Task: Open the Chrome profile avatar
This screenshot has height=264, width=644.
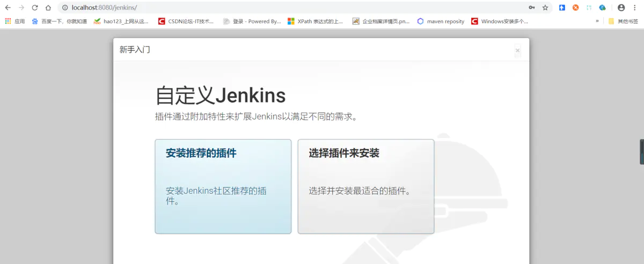Action: tap(621, 8)
